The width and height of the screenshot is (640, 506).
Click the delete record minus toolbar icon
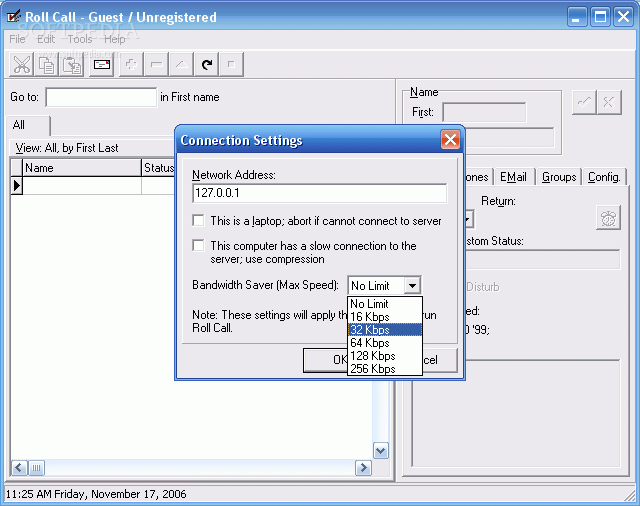click(156, 64)
